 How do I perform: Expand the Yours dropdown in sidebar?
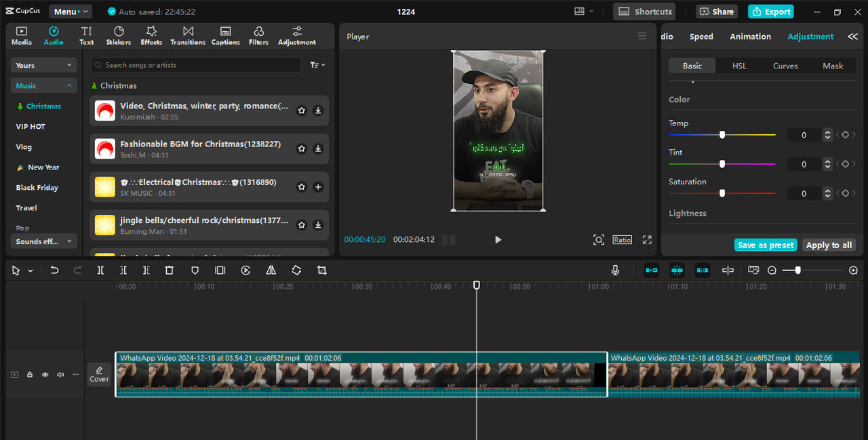click(43, 65)
